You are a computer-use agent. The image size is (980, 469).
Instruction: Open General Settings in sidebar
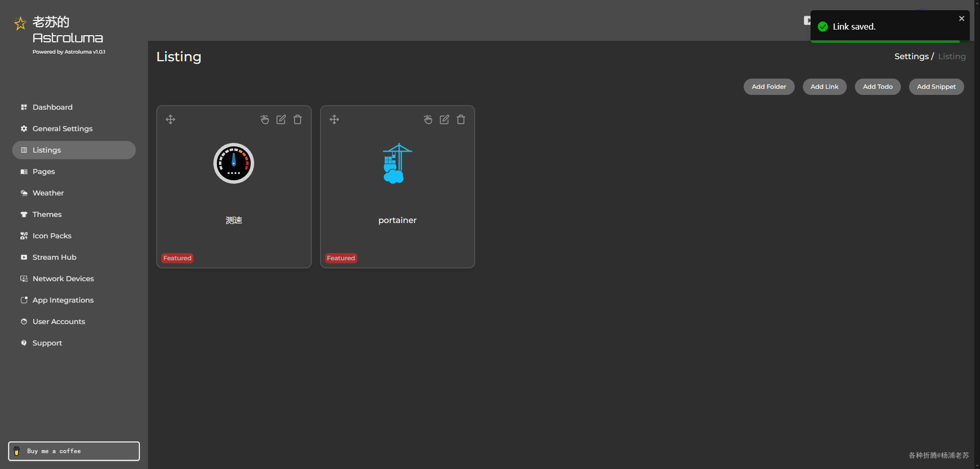[x=74, y=129]
